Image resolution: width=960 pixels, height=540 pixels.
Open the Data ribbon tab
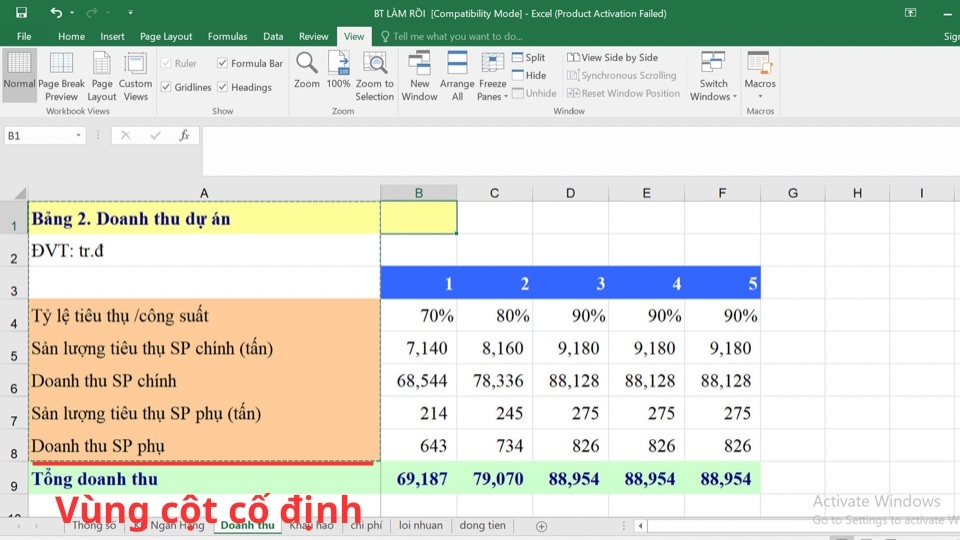(273, 36)
